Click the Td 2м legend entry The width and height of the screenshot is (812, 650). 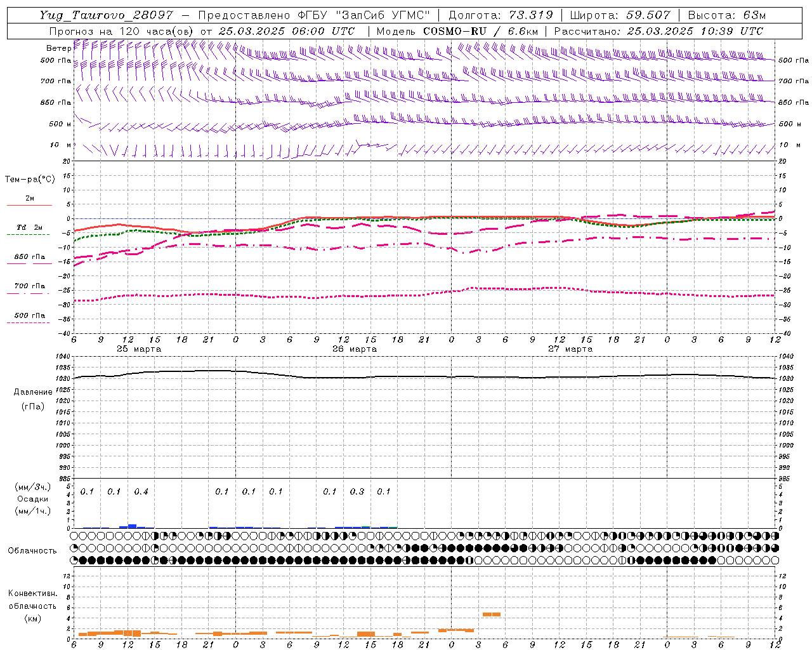coord(29,227)
